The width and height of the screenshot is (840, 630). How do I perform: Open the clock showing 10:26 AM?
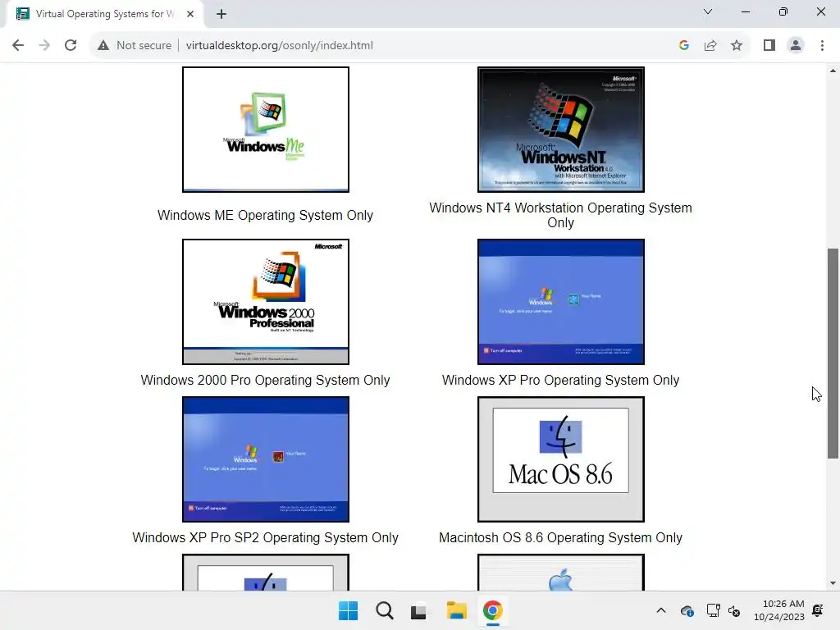(779, 610)
